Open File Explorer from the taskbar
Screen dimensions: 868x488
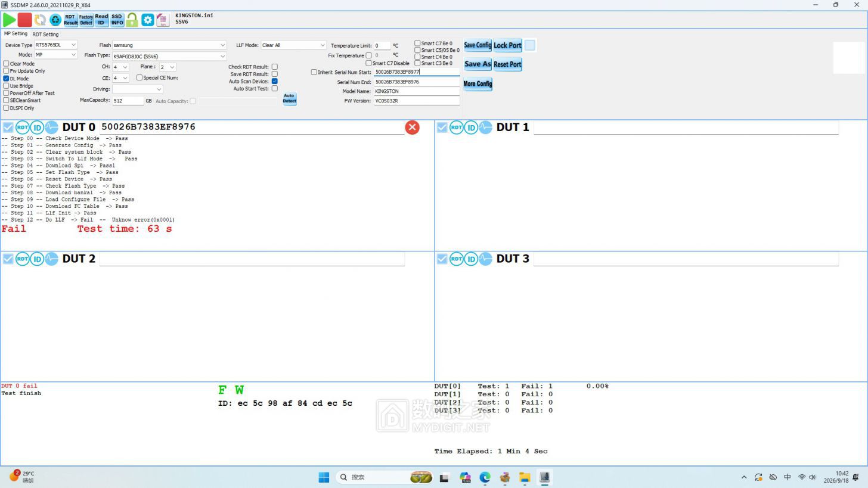click(x=525, y=477)
